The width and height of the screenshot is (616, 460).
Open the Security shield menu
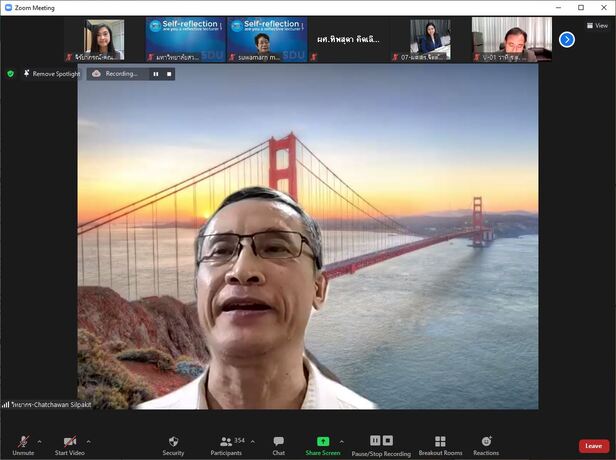click(x=173, y=445)
